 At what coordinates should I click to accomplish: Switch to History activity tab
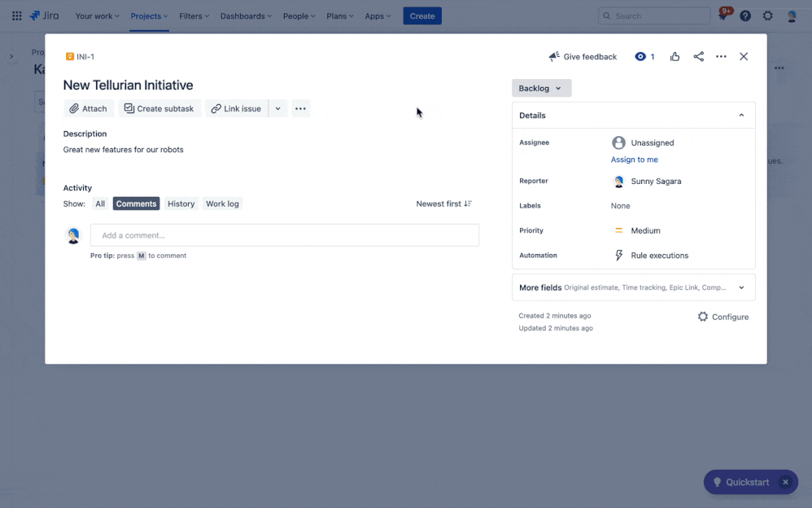[x=181, y=204]
